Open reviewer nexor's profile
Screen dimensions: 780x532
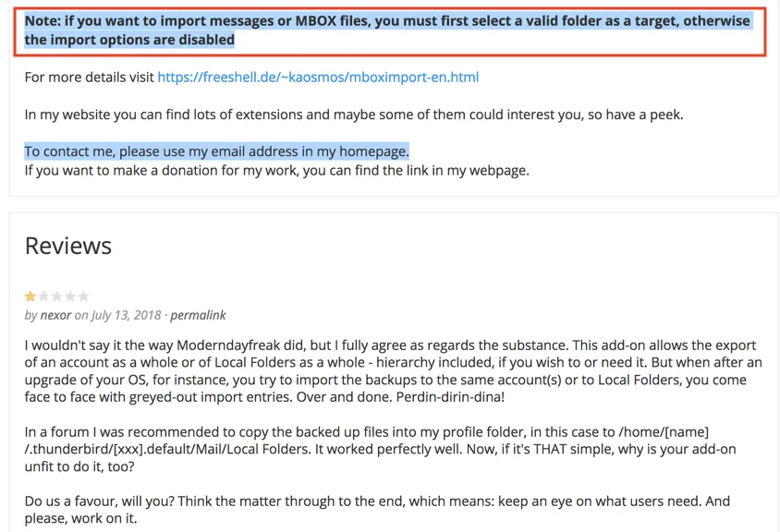[55, 315]
